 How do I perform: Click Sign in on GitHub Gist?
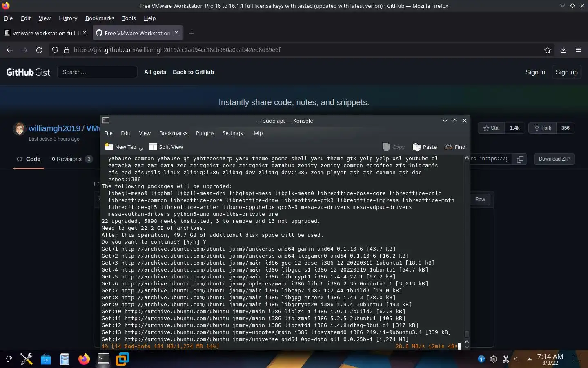click(x=535, y=72)
